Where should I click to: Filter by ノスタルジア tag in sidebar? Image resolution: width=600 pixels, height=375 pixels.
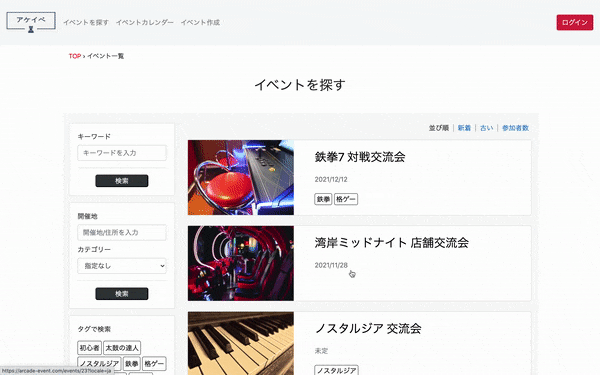coord(99,364)
